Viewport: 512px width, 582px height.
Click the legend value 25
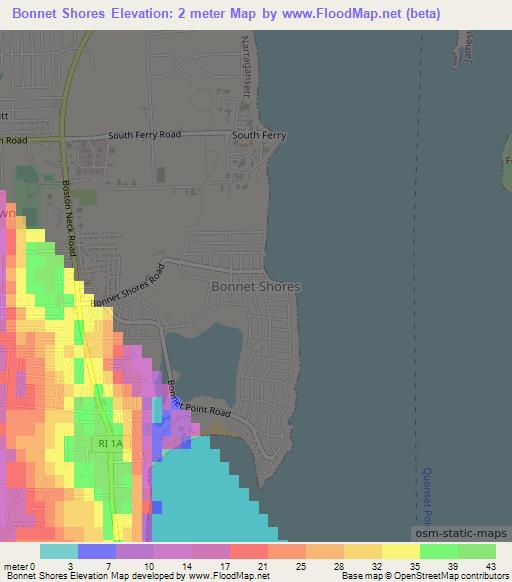pyautogui.click(x=301, y=567)
